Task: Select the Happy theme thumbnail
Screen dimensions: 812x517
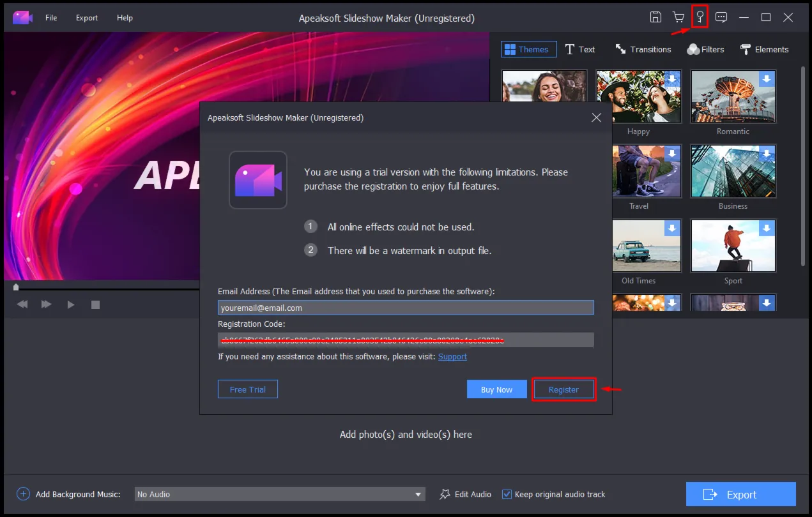Action: 638,97
